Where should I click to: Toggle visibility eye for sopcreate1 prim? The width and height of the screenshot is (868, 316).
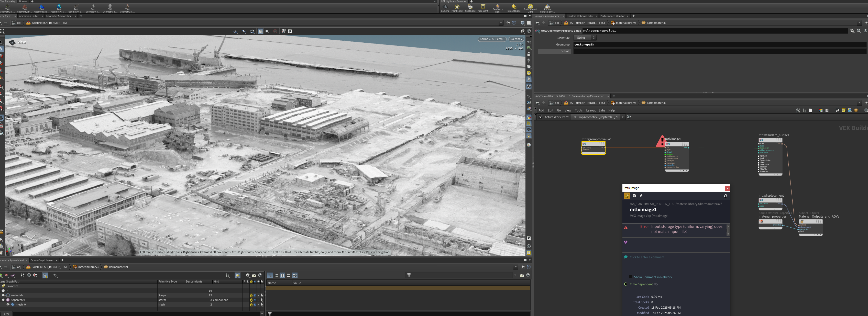tap(255, 300)
